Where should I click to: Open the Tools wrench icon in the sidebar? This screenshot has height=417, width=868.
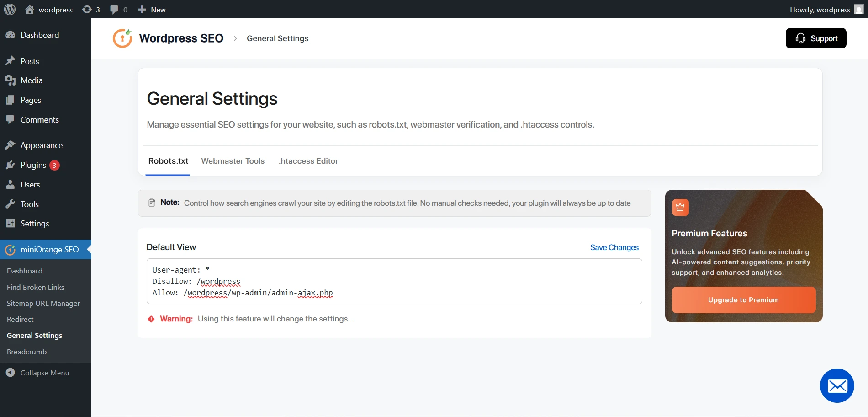click(11, 204)
